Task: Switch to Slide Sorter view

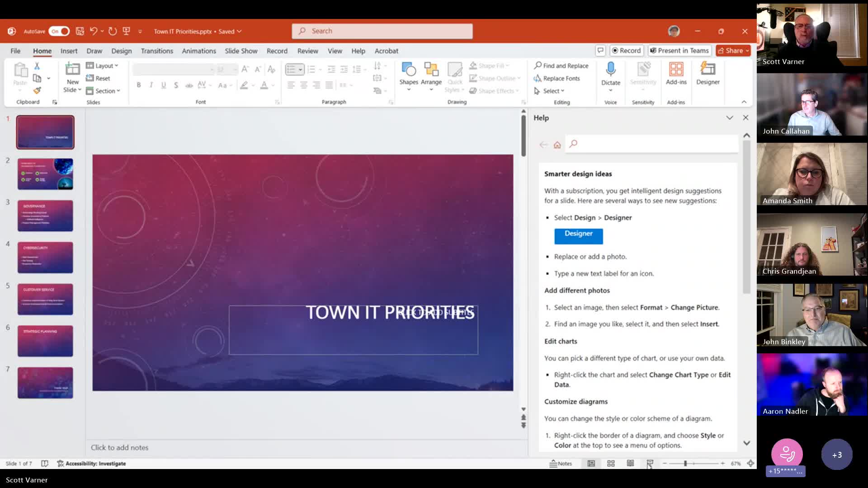Action: coord(611,463)
